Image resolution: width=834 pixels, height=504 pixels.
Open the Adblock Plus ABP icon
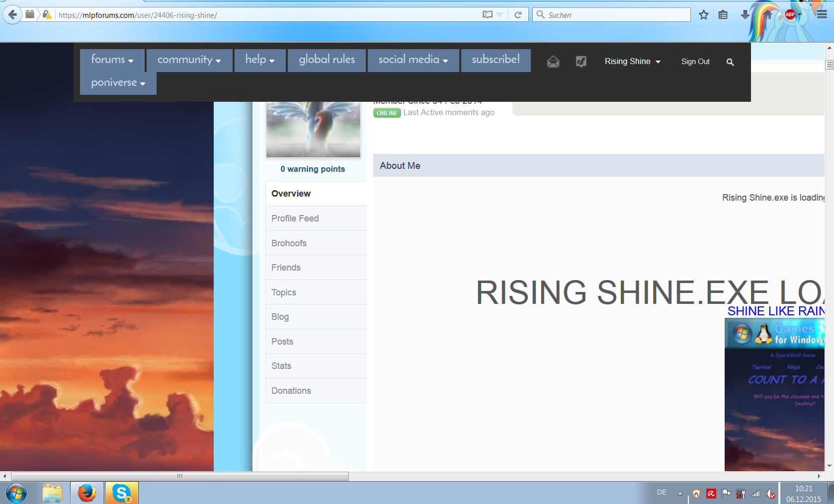(790, 14)
